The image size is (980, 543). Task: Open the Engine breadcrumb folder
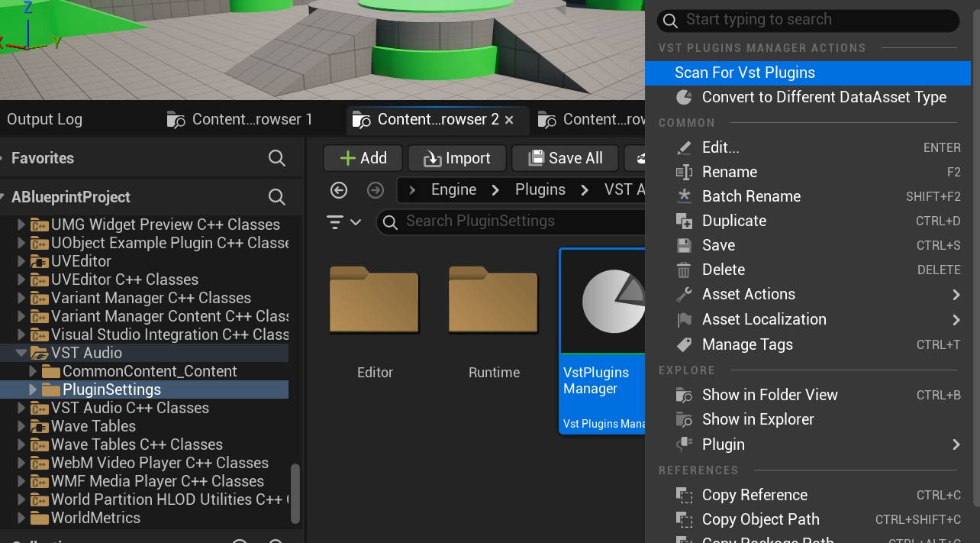(x=453, y=189)
